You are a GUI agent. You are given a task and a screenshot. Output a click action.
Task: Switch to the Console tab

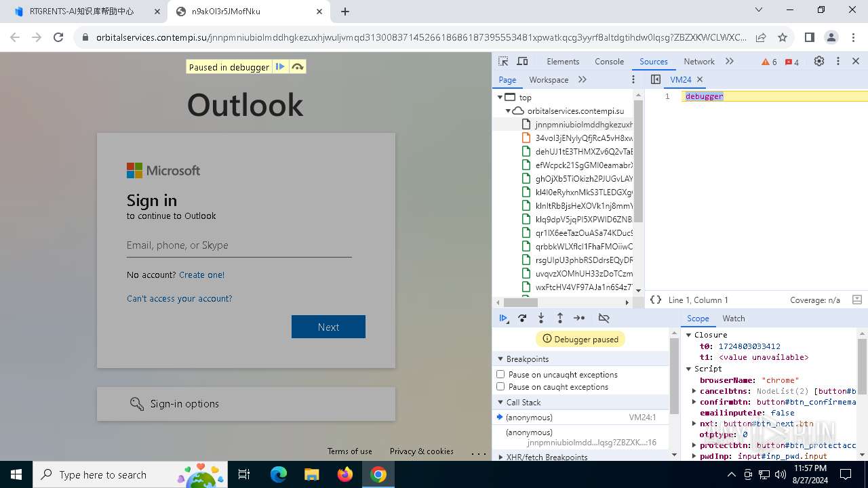click(x=609, y=61)
